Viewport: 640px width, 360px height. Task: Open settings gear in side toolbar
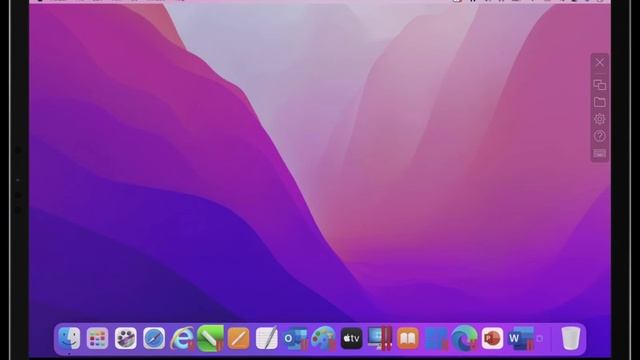[x=600, y=119]
